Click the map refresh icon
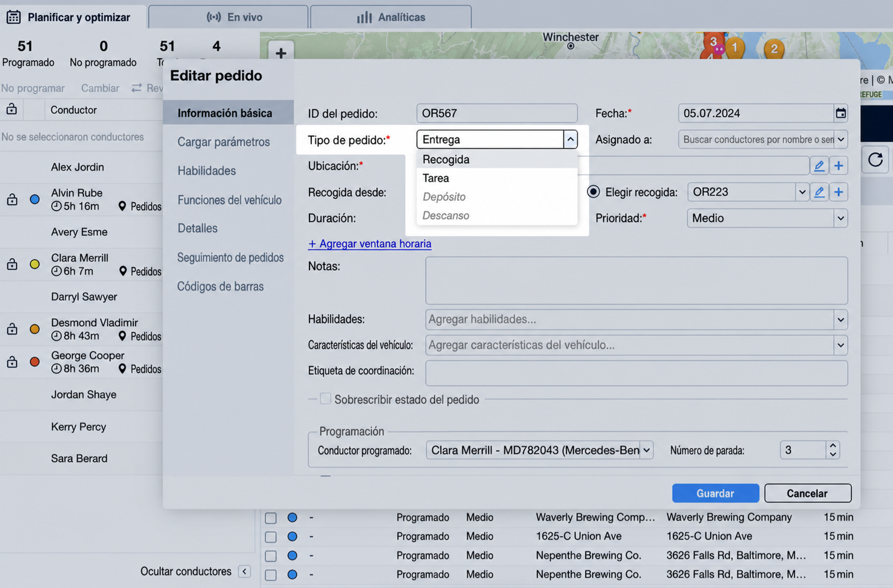Viewport: 893px width, 588px height. [875, 159]
